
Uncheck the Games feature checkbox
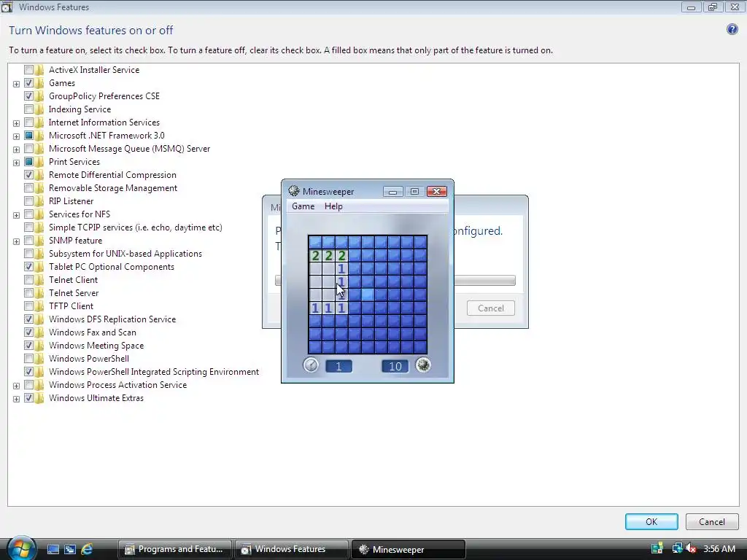click(28, 83)
